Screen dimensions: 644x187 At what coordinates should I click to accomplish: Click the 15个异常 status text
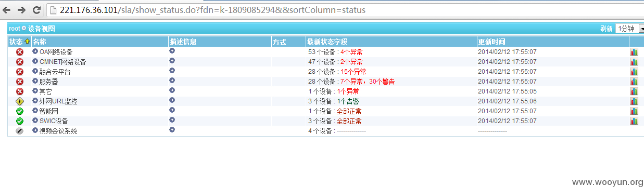tap(353, 72)
